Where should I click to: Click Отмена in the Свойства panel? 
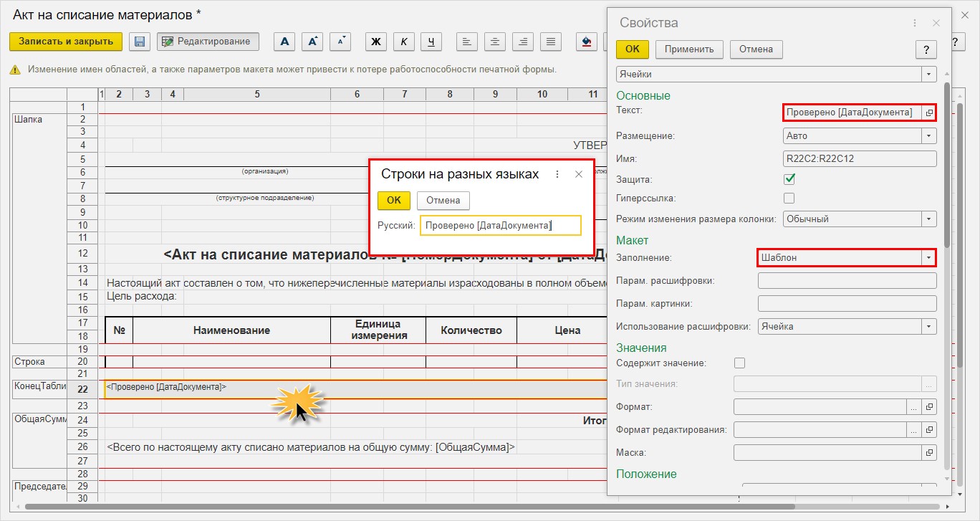pyautogui.click(x=756, y=49)
